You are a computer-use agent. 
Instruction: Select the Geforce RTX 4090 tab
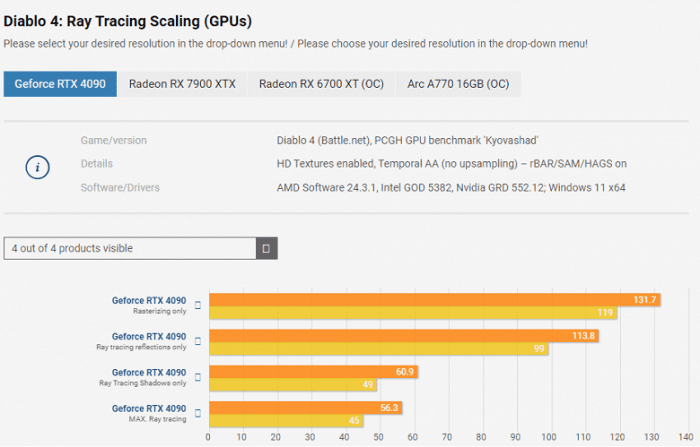tap(60, 84)
